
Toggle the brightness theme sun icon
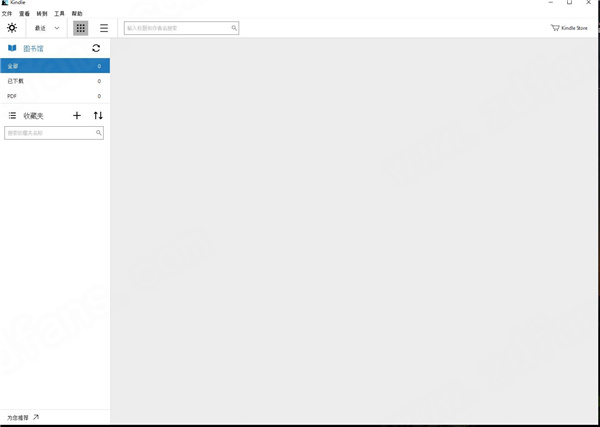[x=12, y=28]
